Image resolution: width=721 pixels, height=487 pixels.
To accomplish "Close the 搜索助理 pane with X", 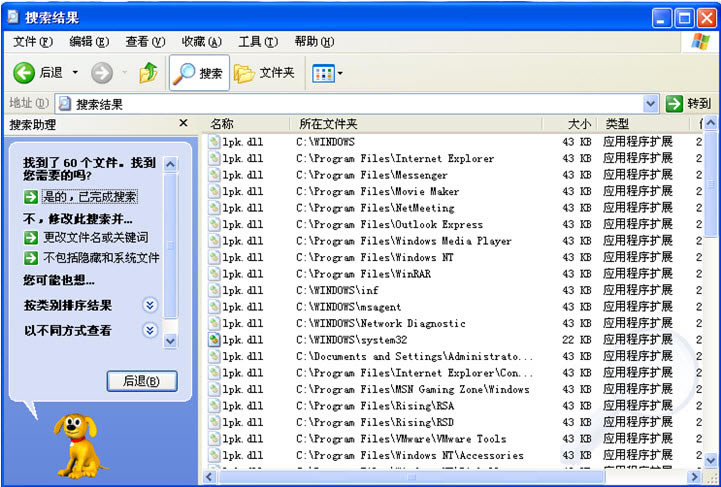I will pyautogui.click(x=183, y=123).
